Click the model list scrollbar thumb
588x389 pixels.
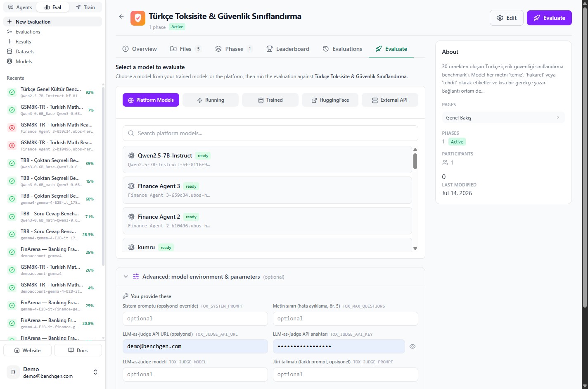coord(415,161)
